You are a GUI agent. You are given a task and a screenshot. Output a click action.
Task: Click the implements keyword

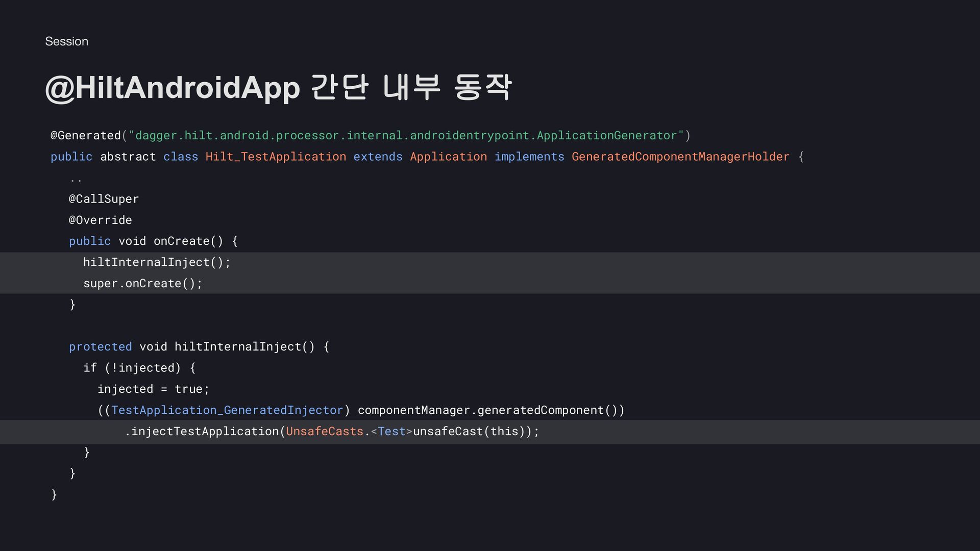[x=529, y=157]
